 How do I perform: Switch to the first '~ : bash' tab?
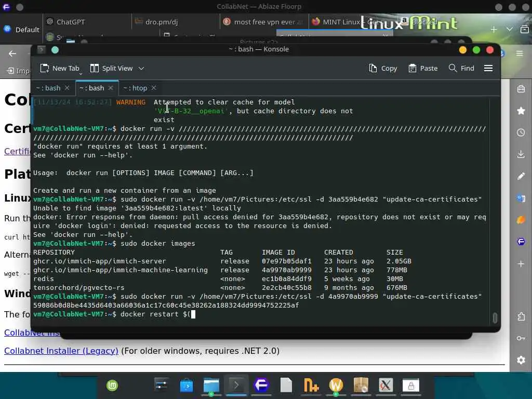click(x=48, y=88)
